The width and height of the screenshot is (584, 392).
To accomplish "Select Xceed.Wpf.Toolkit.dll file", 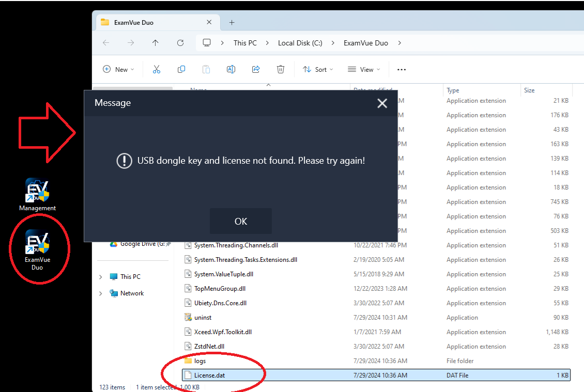I will coord(376,332).
